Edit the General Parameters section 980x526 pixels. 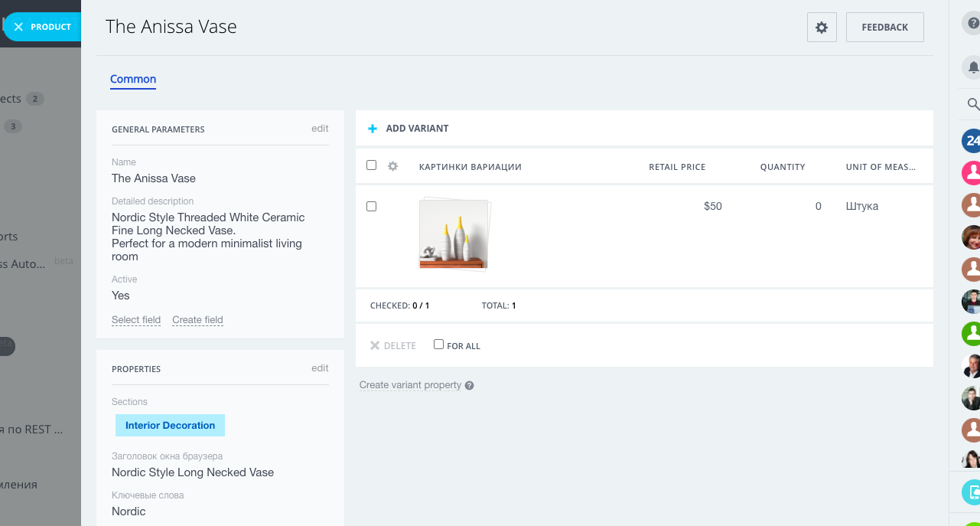pyautogui.click(x=320, y=129)
